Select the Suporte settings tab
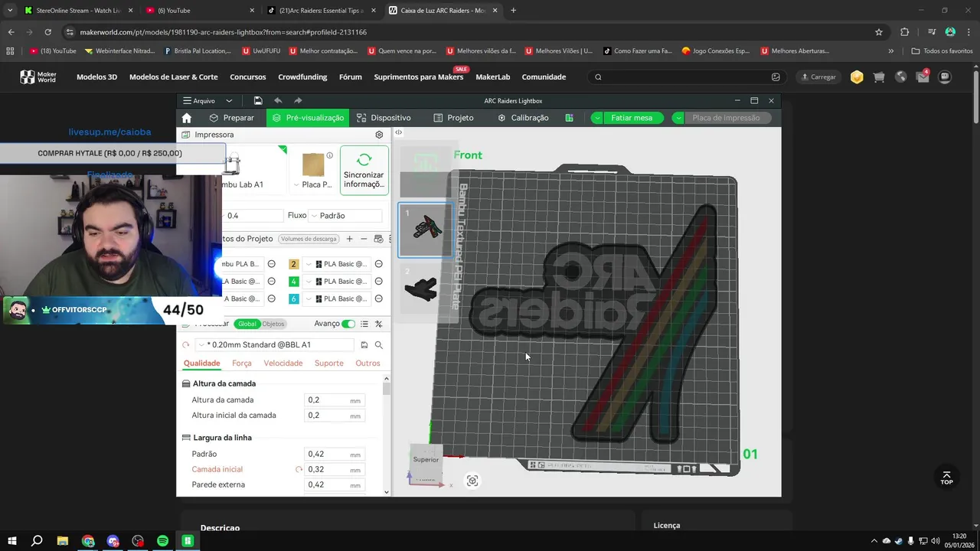The image size is (980, 551). click(x=329, y=363)
